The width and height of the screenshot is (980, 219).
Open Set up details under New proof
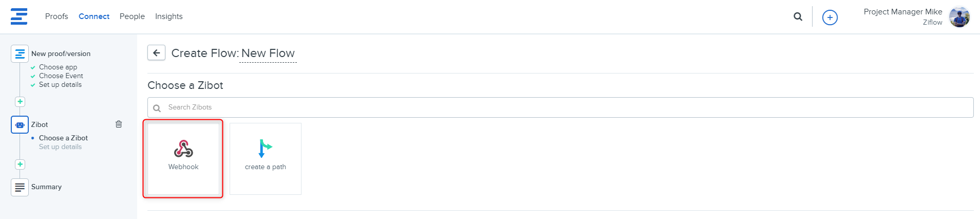(60, 85)
